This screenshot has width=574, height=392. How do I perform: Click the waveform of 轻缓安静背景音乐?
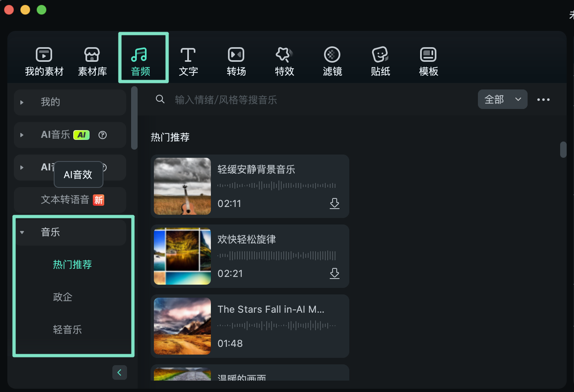pos(277,185)
